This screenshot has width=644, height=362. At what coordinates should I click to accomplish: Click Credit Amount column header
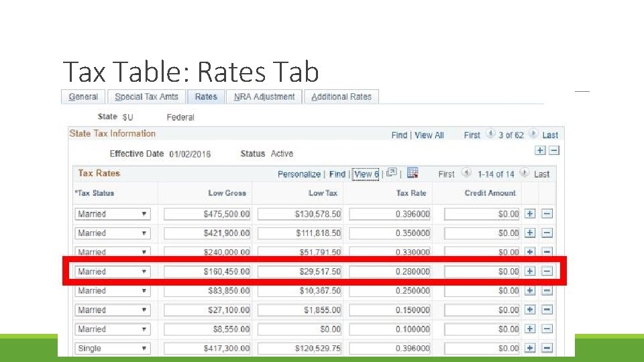490,193
